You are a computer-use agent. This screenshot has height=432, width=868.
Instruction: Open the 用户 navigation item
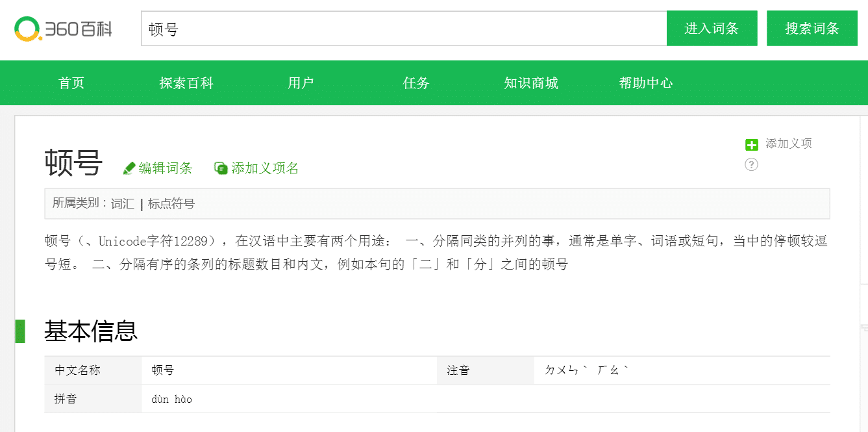pyautogui.click(x=301, y=83)
